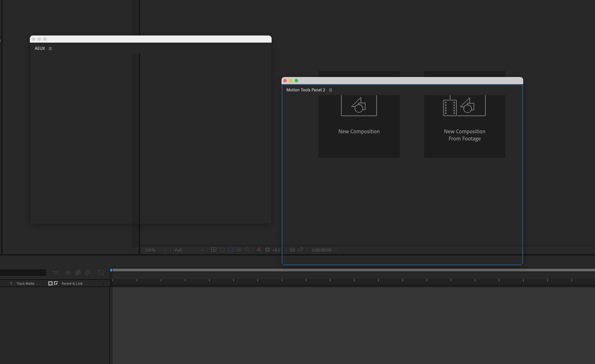595x364 pixels.
Task: Click the exposure value +0,0
Action: 276,250
